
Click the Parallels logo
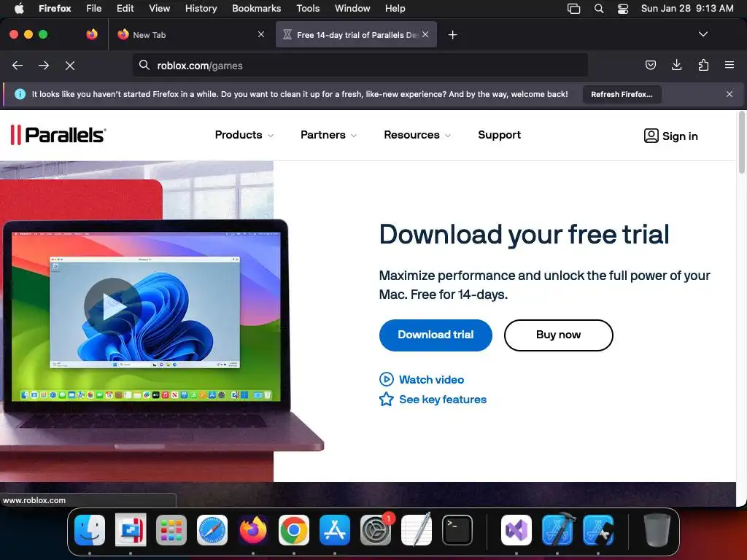[x=58, y=135]
